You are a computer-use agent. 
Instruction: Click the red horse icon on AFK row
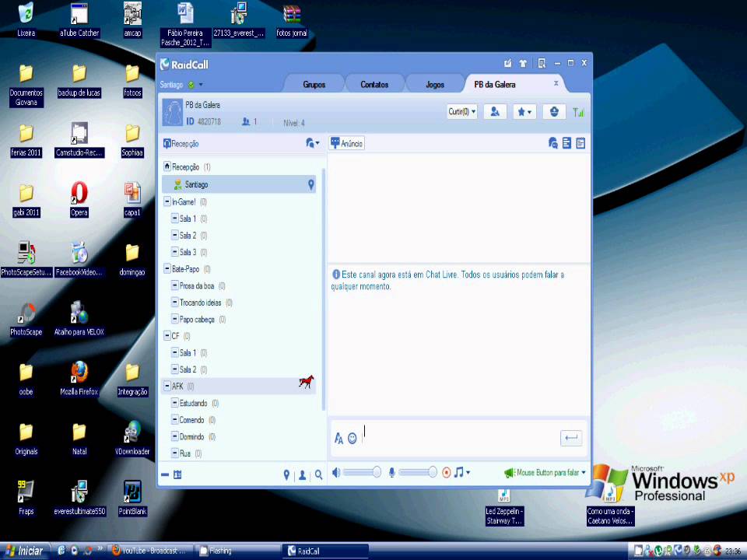tap(307, 381)
